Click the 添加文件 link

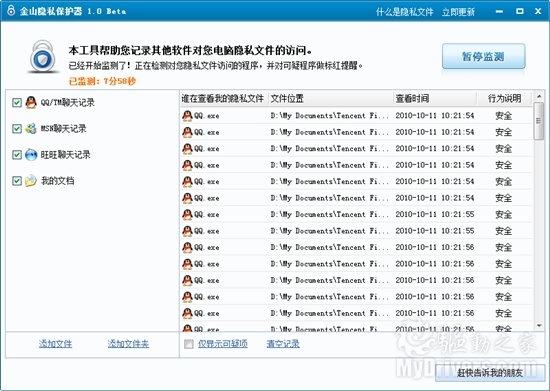coord(55,344)
